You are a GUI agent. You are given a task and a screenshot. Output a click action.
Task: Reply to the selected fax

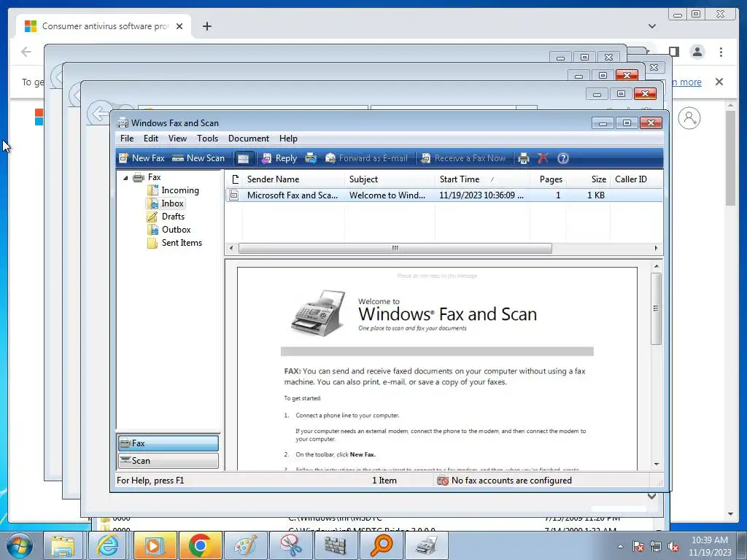279,158
